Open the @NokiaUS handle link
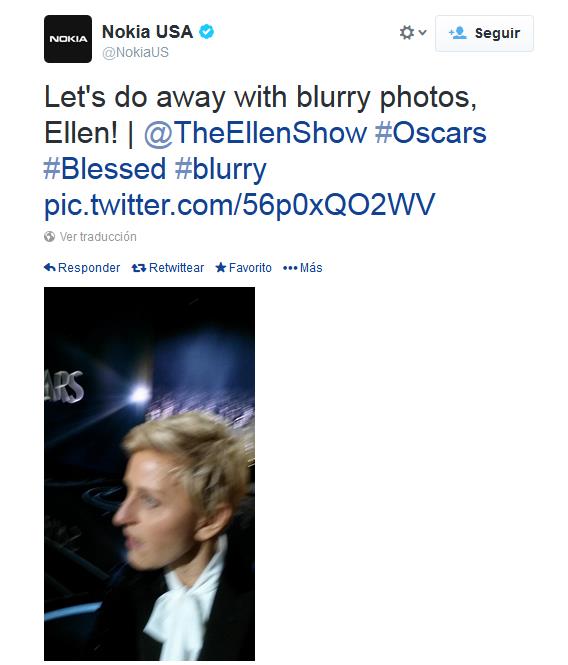Viewport: 568px width, 665px height. [x=135, y=53]
